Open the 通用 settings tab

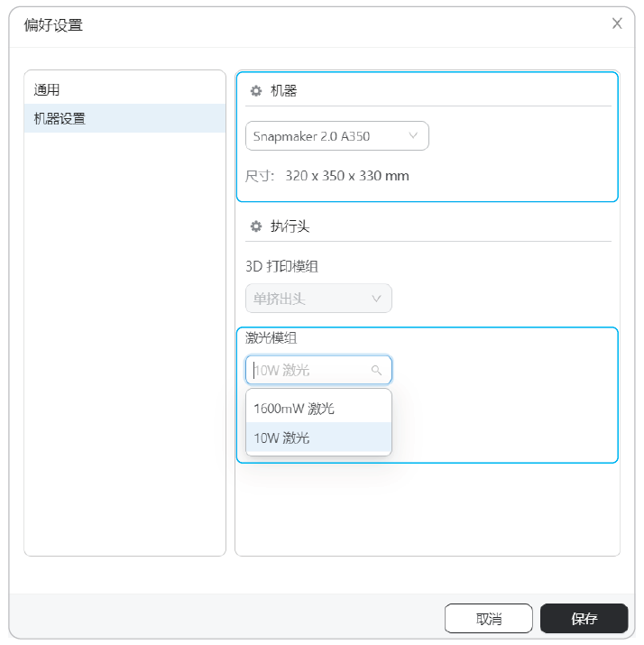click(125, 89)
